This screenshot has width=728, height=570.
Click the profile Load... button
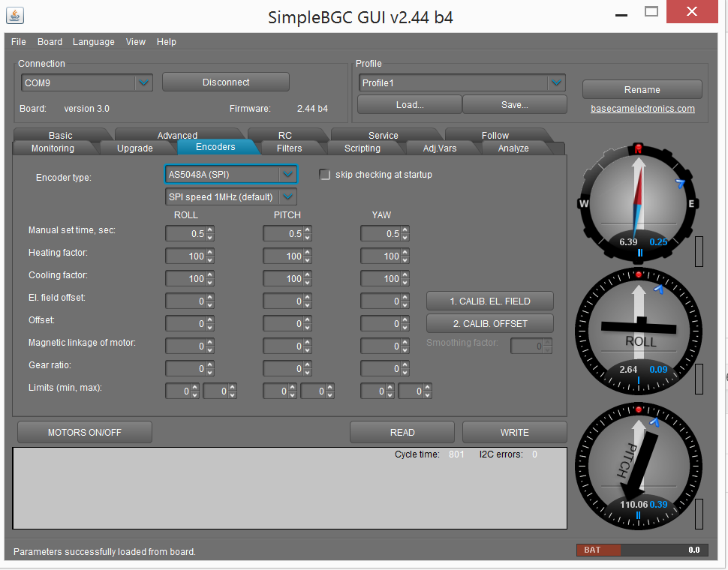coord(410,104)
